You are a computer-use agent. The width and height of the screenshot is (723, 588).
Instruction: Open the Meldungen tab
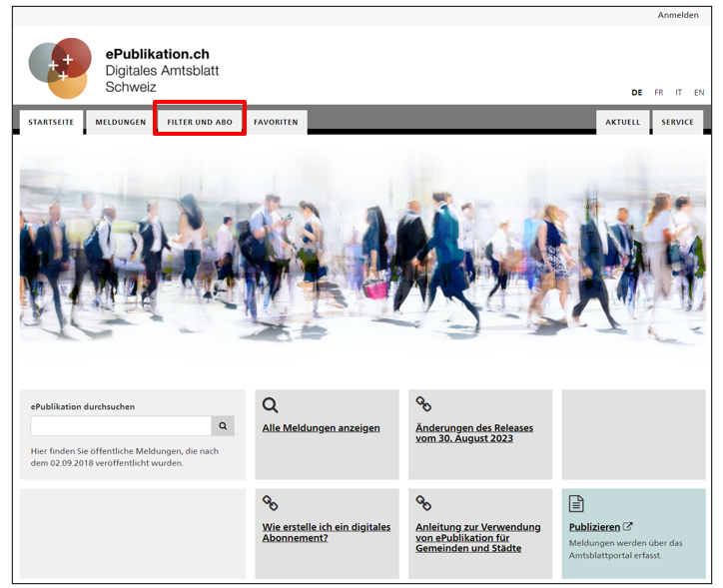click(x=121, y=122)
